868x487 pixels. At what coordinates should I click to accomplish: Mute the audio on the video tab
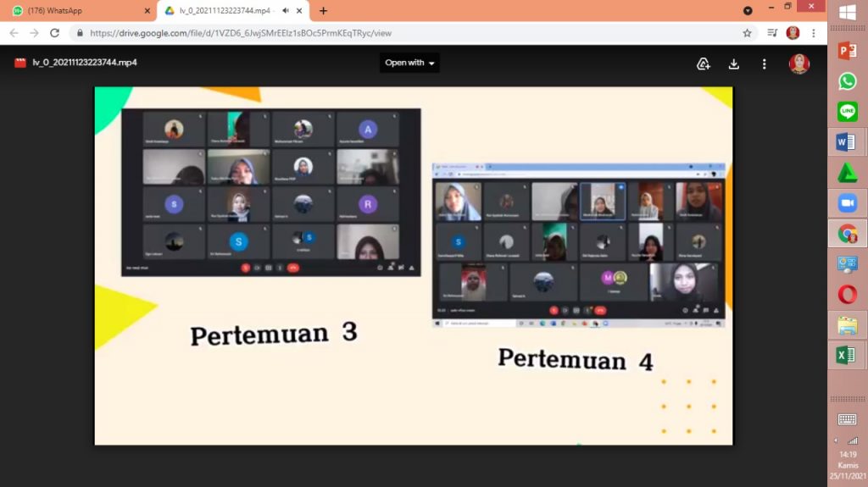click(286, 11)
